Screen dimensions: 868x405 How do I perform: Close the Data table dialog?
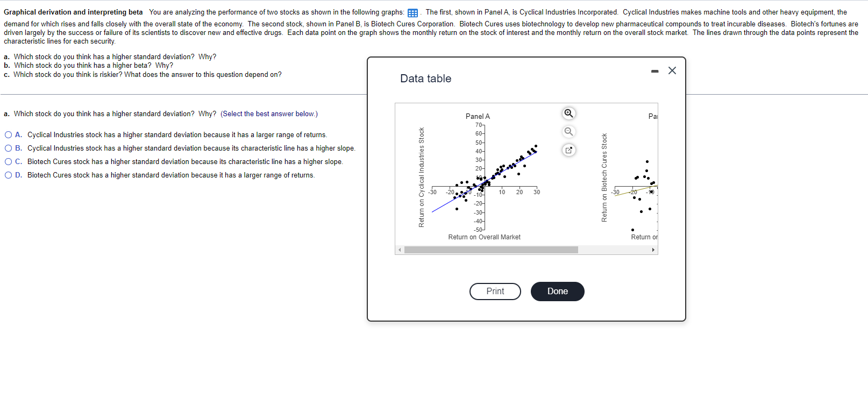tap(672, 70)
